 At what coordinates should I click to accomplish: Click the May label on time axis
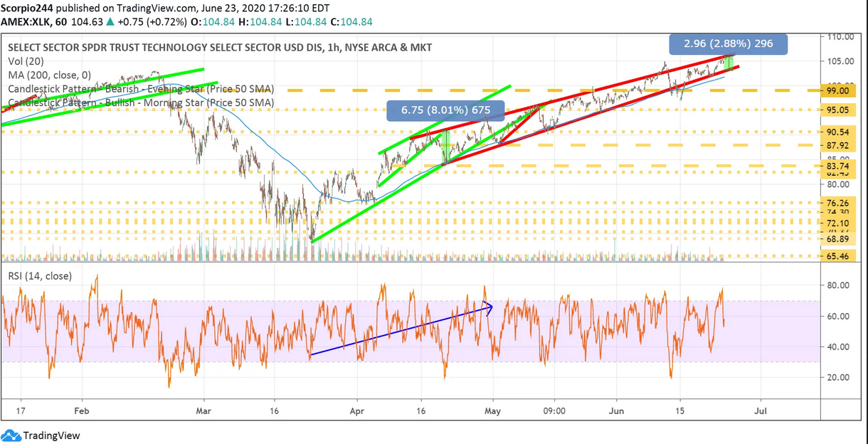[492, 411]
